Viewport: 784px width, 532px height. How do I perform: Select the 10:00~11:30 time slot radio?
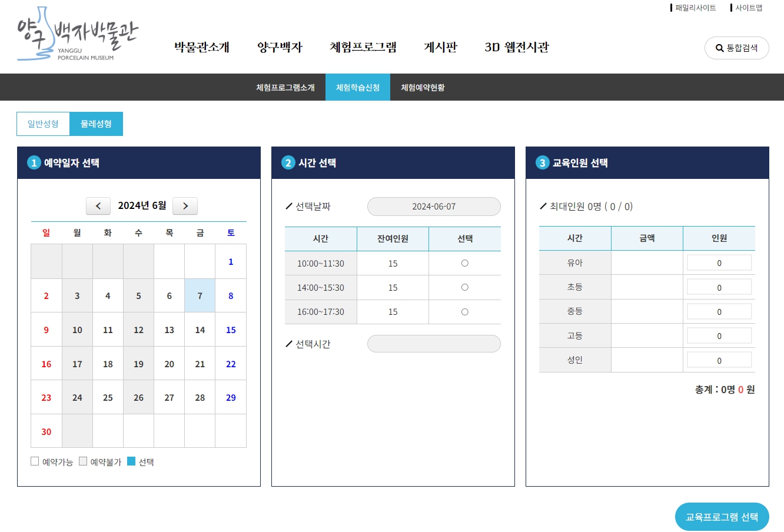coord(464,263)
